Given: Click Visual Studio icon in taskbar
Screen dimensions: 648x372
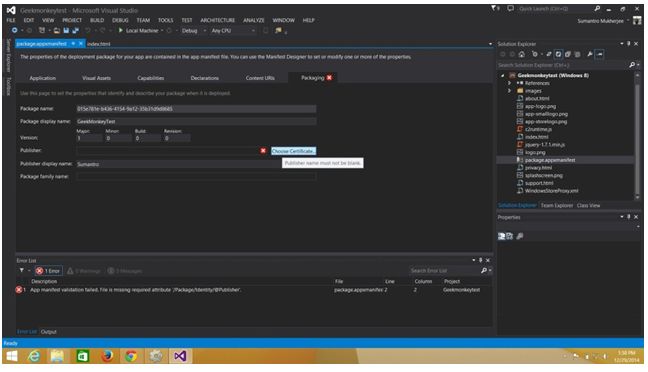Looking at the screenshot, I should click(x=180, y=356).
